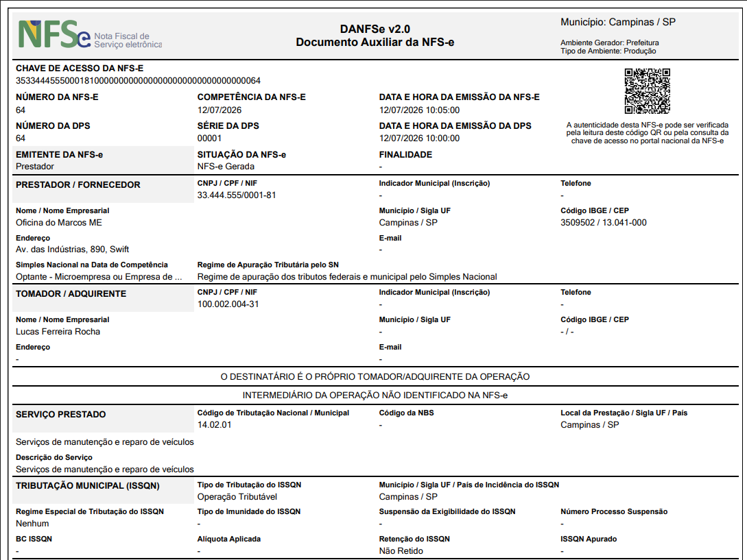
Task: Select the NFS-e emission date 12/07/2026 10:05:00
Action: (419, 110)
